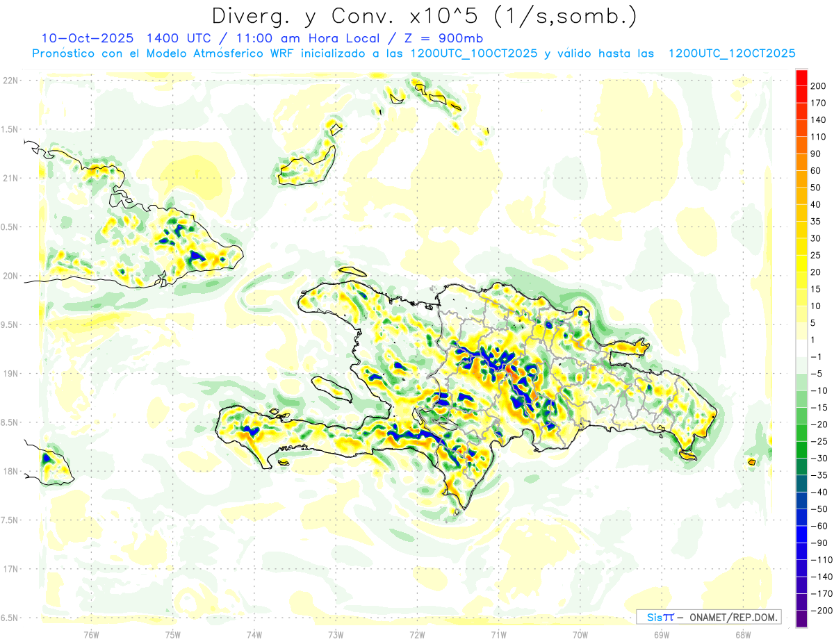Viewport: 834px width, 644px height.
Task: Click the SisTT ONAMET/REP.DOM. label box
Action: click(708, 617)
